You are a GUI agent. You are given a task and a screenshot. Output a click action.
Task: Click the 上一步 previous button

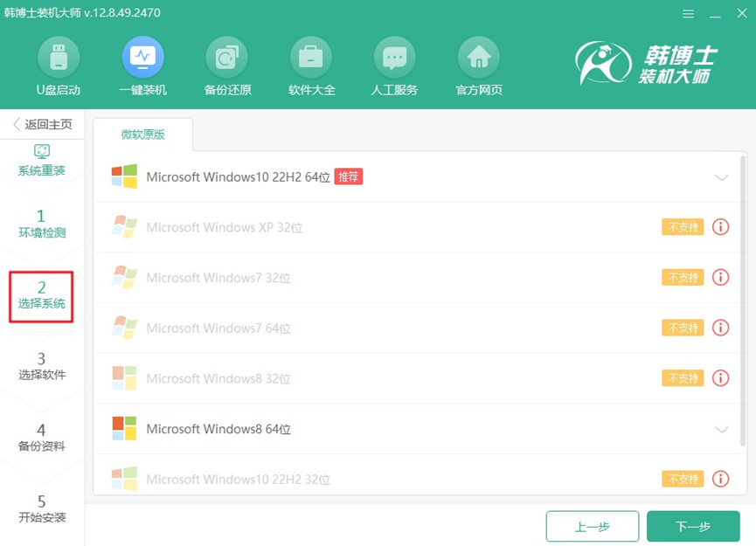pyautogui.click(x=592, y=526)
